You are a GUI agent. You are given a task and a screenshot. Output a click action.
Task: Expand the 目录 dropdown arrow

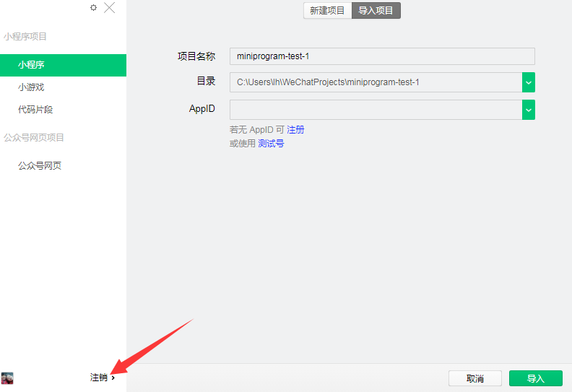tap(529, 82)
